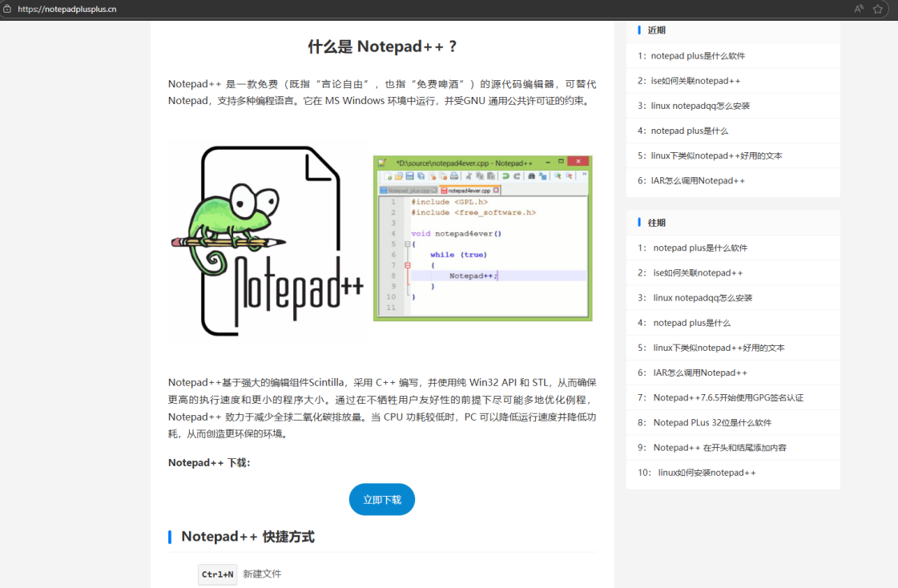The height and width of the screenshot is (588, 898).
Task: Click the '什么是 Notepad++？' page title
Action: pos(382,46)
